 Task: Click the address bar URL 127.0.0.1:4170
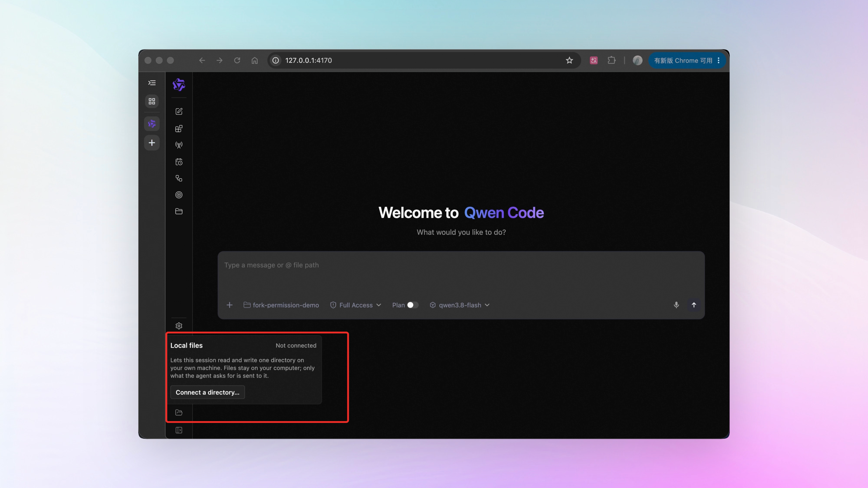309,61
